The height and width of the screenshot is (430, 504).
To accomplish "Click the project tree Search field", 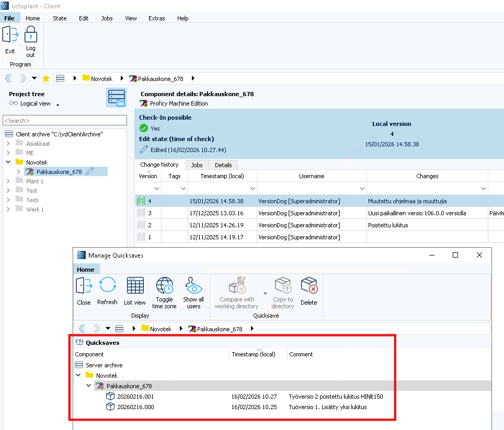I will [65, 121].
